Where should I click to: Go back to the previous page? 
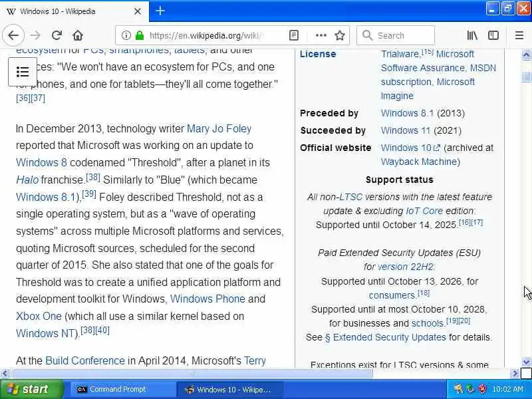click(13, 35)
